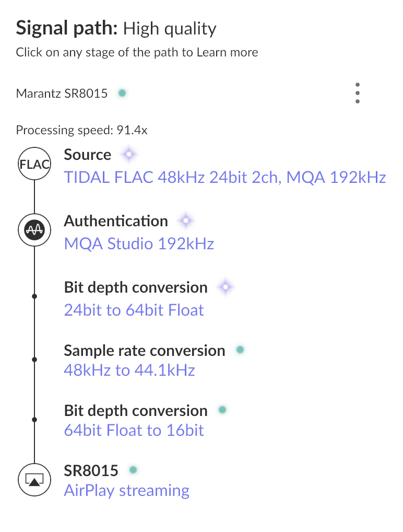403x532 pixels.
Task: Click green dot beside second Bit depth conversion
Action: click(x=222, y=410)
